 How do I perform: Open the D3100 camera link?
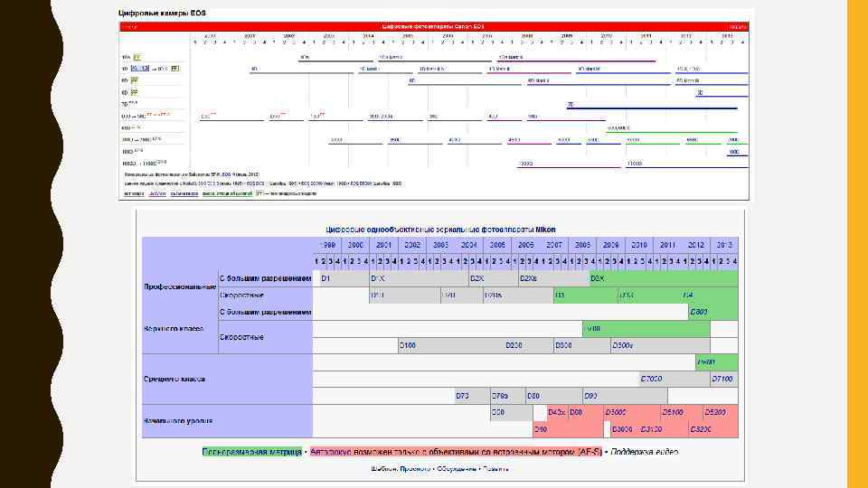pyautogui.click(x=651, y=429)
